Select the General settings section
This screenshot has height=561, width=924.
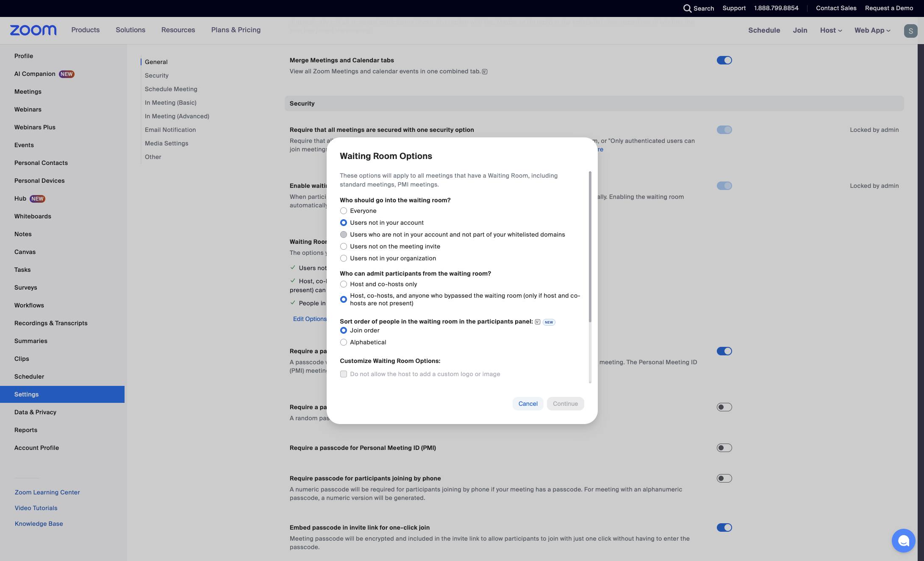tap(156, 62)
